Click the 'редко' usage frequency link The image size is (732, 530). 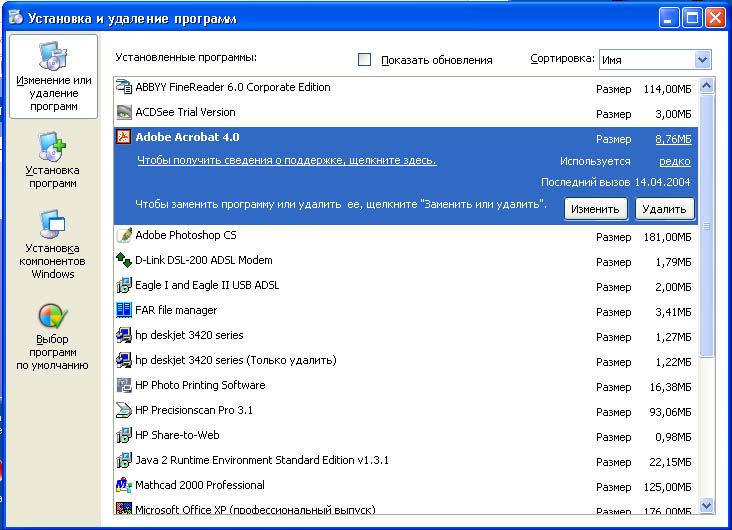click(x=675, y=162)
